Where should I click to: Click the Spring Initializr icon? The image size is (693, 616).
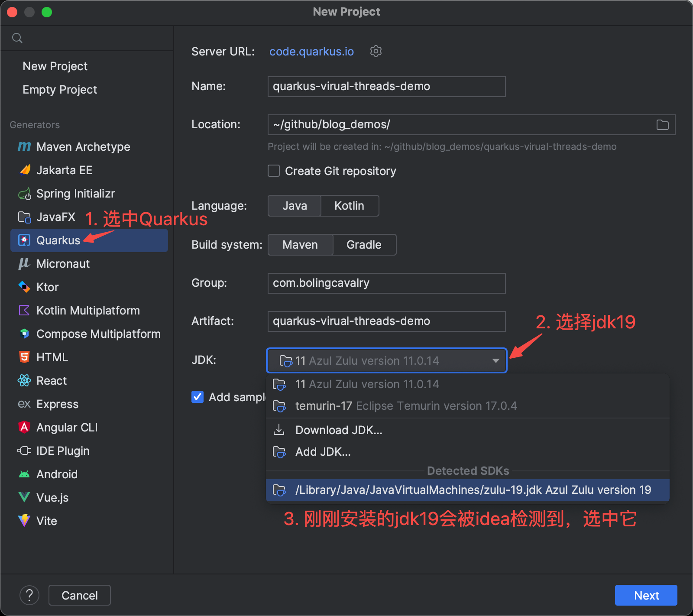click(25, 194)
